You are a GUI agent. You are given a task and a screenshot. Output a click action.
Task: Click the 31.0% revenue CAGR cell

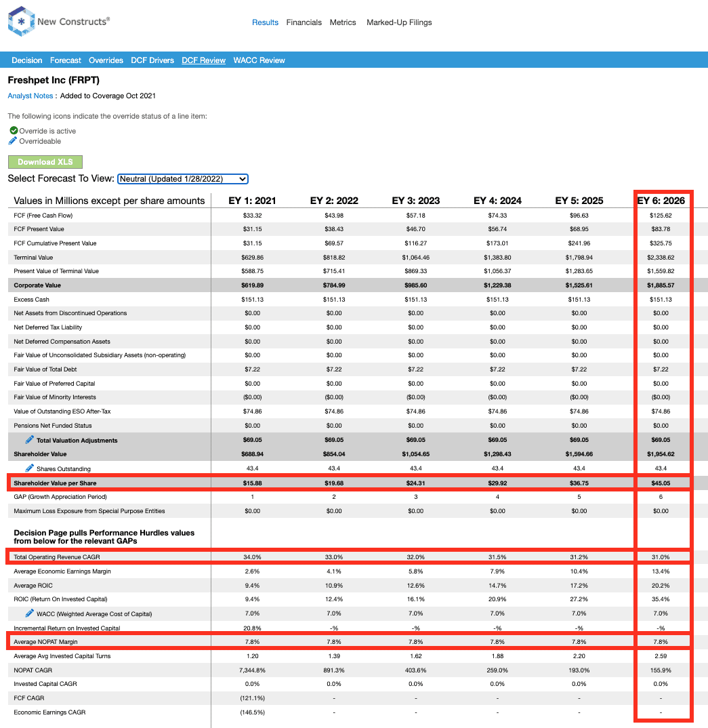pos(661,557)
